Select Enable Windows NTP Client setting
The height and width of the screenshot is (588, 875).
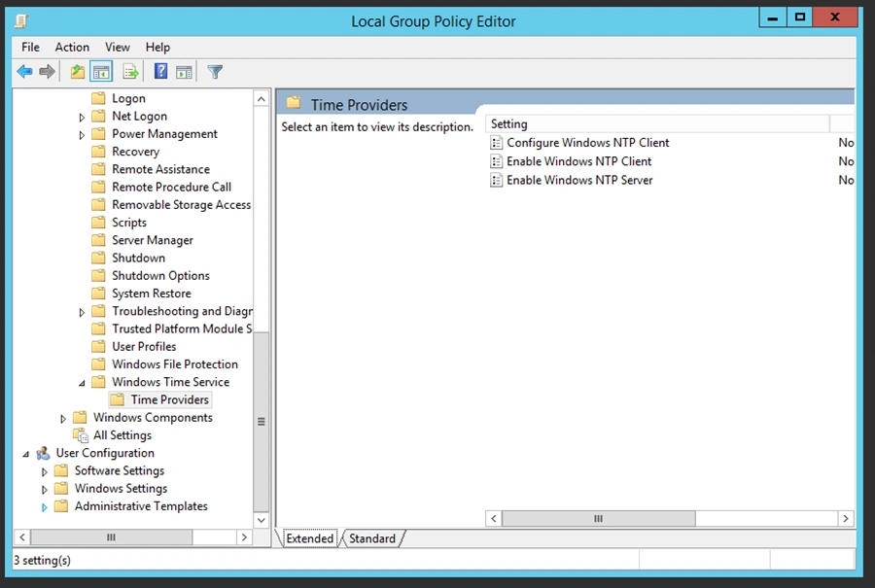(578, 161)
